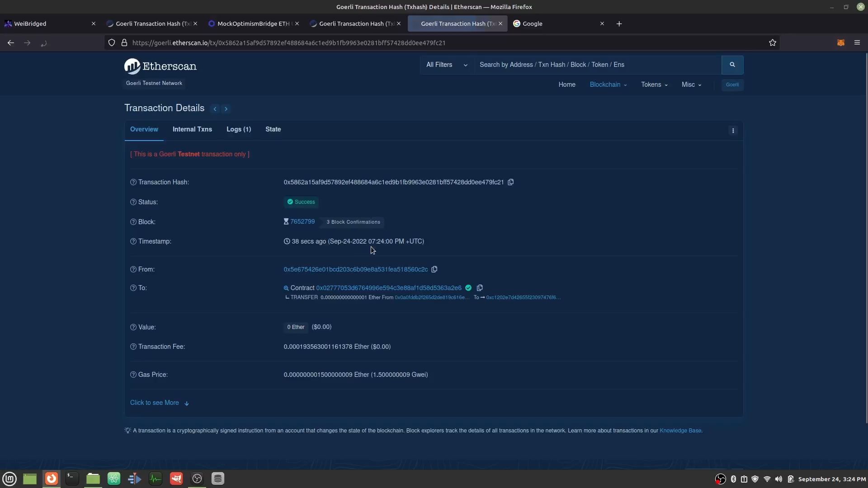Expand the Tokens menu

pos(654,84)
